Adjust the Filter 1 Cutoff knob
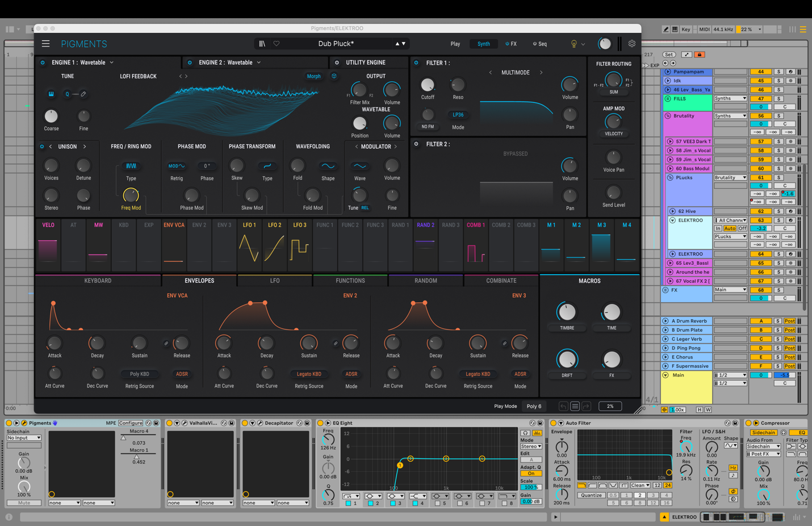The width and height of the screenshot is (812, 526). [x=428, y=85]
